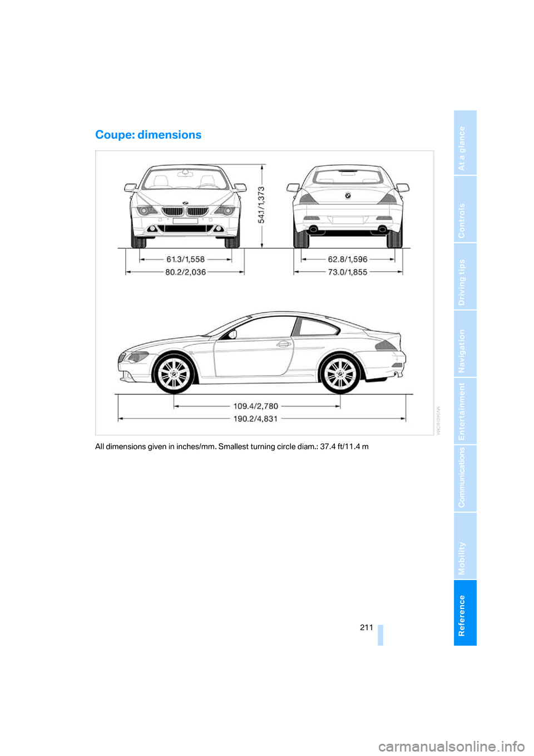The width and height of the screenshot is (534, 756).
Task: Click the 54.1/1,373 height dimension label
Action: pyautogui.click(x=261, y=205)
